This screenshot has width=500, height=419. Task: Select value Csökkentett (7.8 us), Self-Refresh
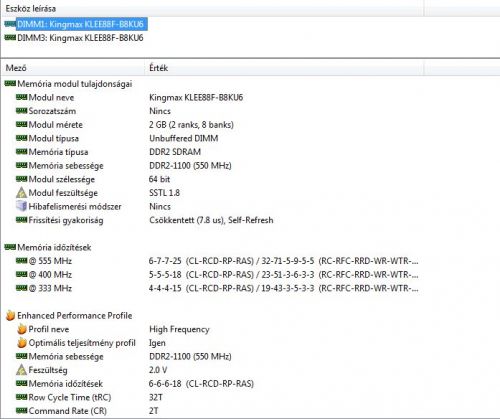pos(211,220)
